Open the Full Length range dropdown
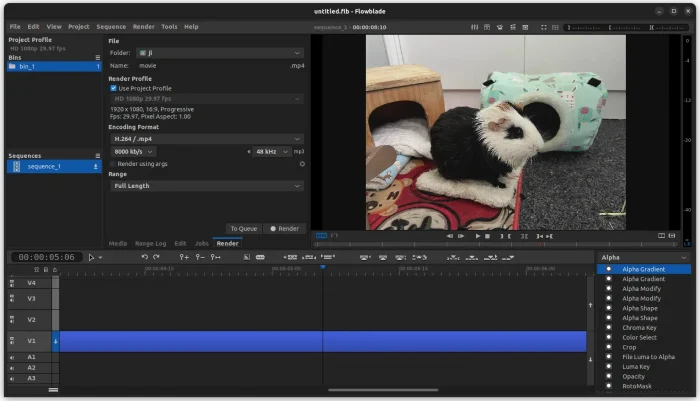 point(205,186)
